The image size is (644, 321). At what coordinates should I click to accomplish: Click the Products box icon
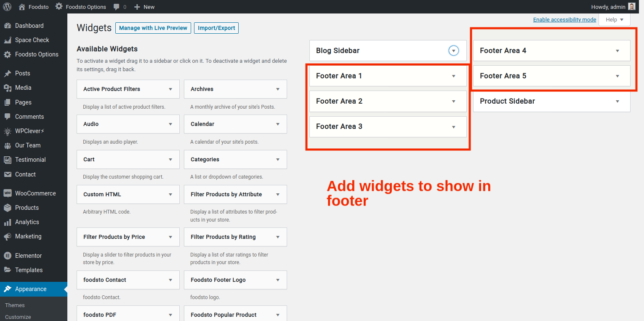pyautogui.click(x=8, y=208)
